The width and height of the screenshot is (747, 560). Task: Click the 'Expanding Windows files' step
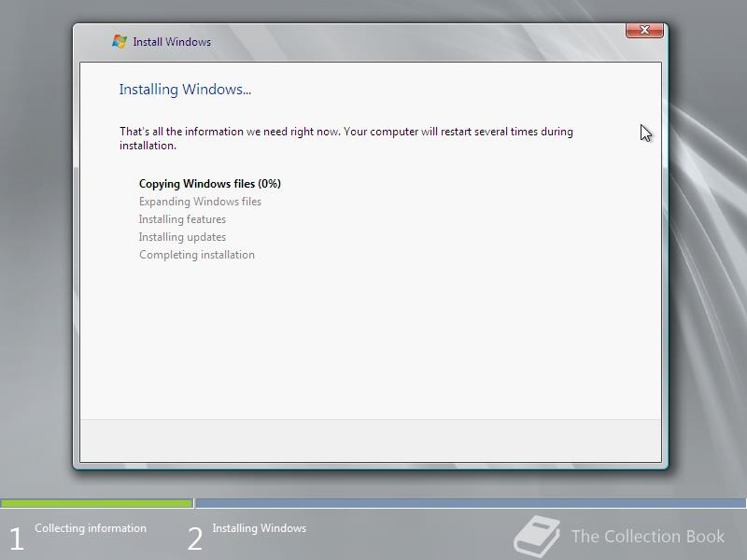pyautogui.click(x=200, y=202)
